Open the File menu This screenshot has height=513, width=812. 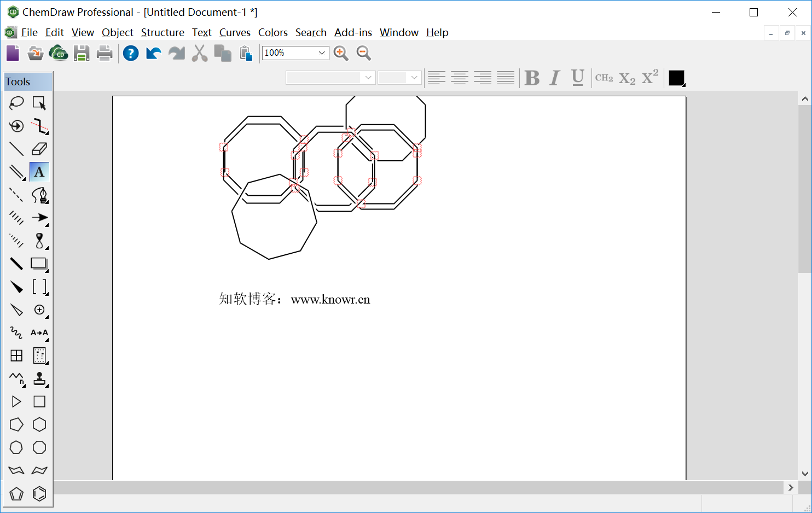point(30,32)
